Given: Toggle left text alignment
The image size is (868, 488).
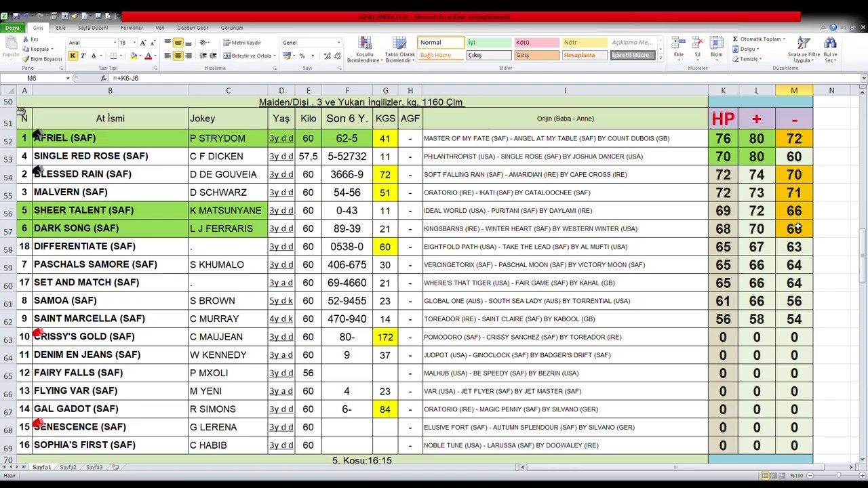Looking at the screenshot, I should coord(167,56).
